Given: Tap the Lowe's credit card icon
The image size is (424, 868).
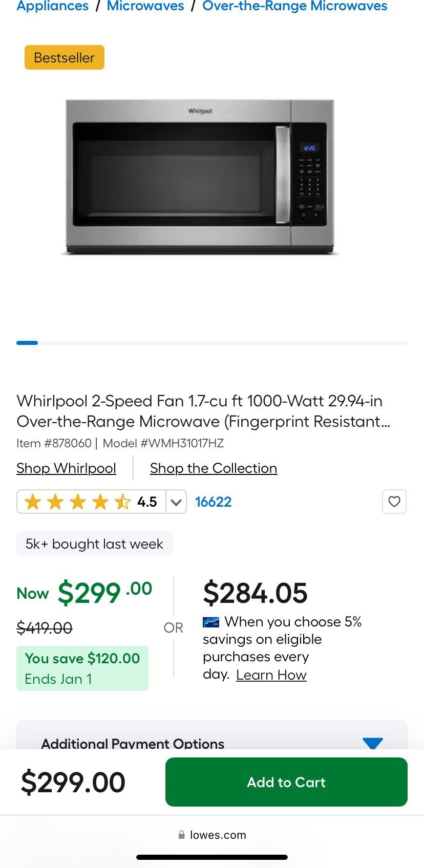Looking at the screenshot, I should click(211, 622).
